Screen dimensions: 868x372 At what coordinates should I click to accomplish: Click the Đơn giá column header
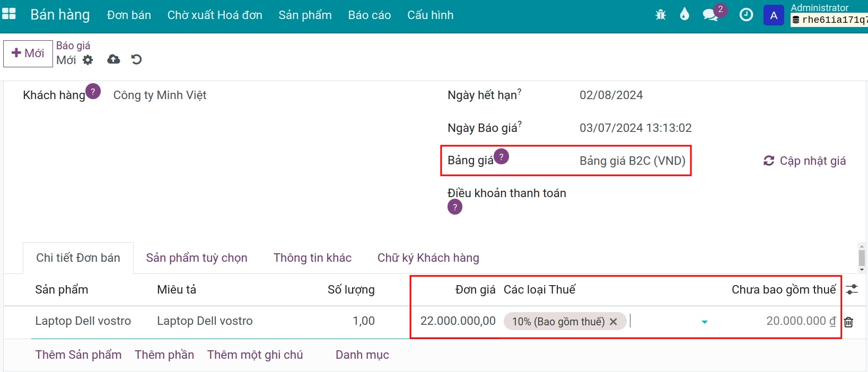475,290
